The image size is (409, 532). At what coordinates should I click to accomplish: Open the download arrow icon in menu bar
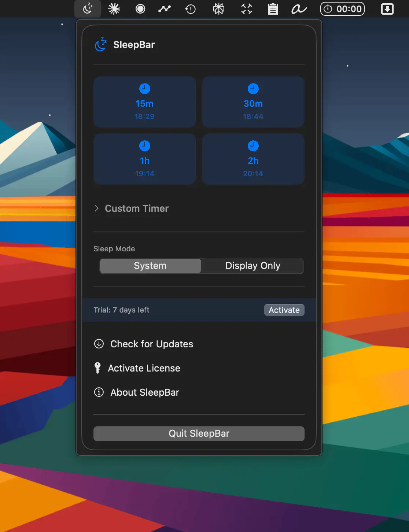click(x=387, y=9)
